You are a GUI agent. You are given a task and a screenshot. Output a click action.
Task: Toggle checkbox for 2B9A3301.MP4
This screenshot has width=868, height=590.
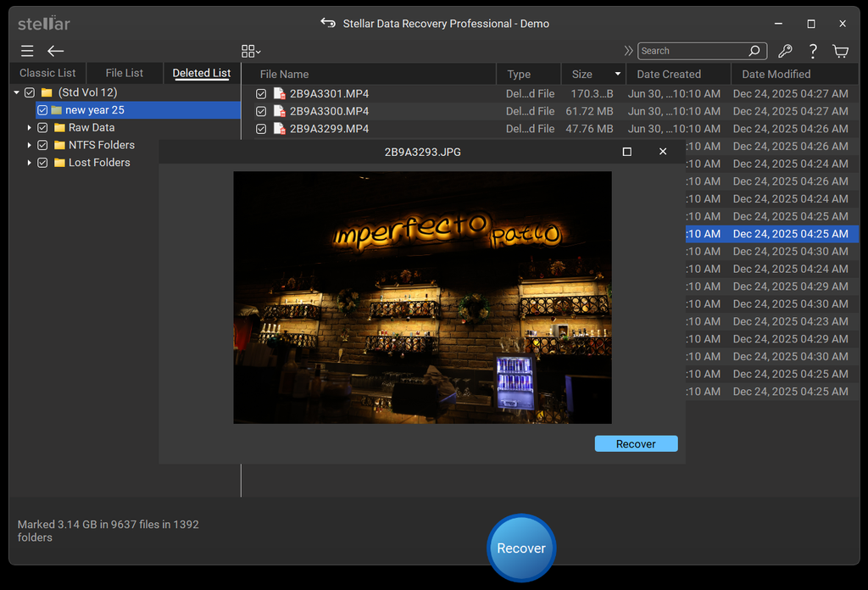261,94
